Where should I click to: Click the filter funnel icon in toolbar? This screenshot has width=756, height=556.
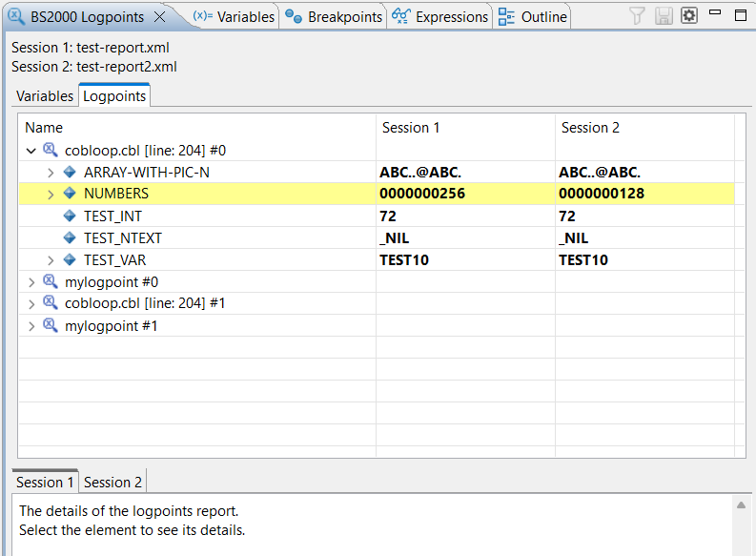[x=638, y=16]
